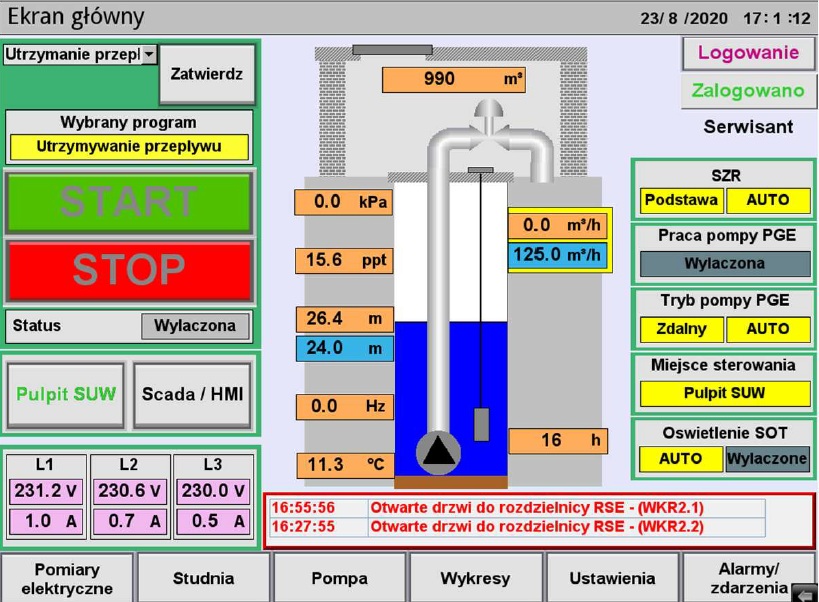This screenshot has height=602, width=819.
Task: Click the L2 voltage 230.6 V
Action: click(x=130, y=491)
